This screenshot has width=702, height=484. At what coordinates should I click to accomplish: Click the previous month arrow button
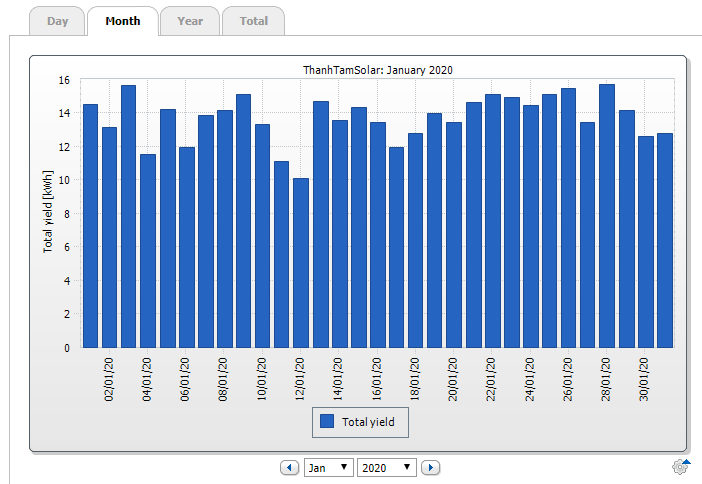tap(290, 467)
